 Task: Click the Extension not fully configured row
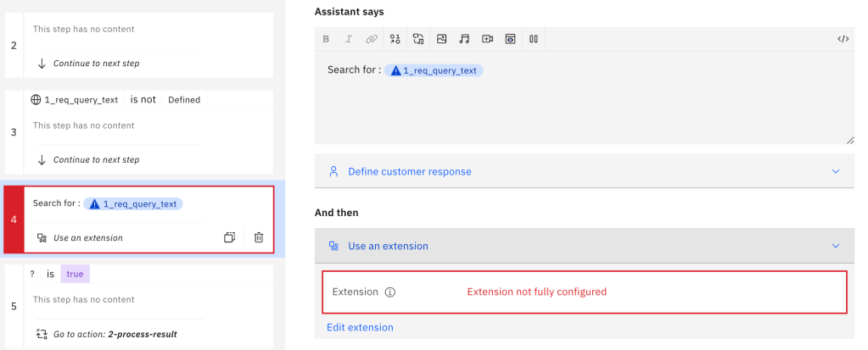(x=584, y=292)
